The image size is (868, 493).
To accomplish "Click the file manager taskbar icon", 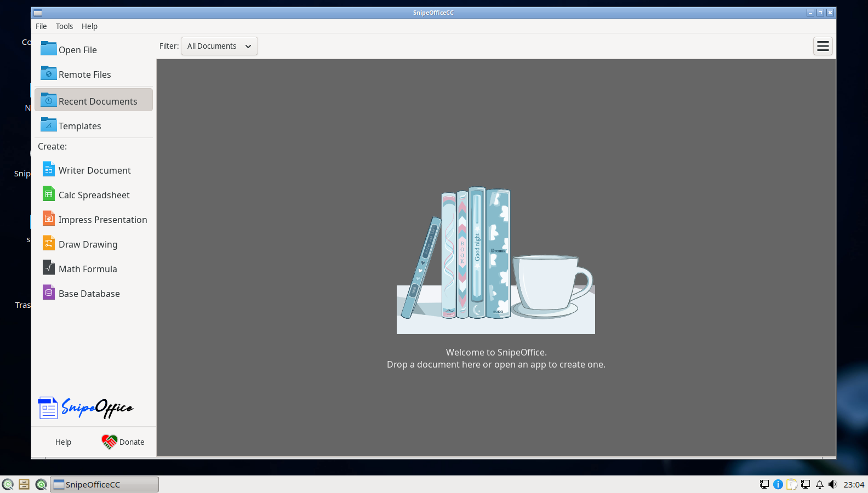I will [x=24, y=484].
